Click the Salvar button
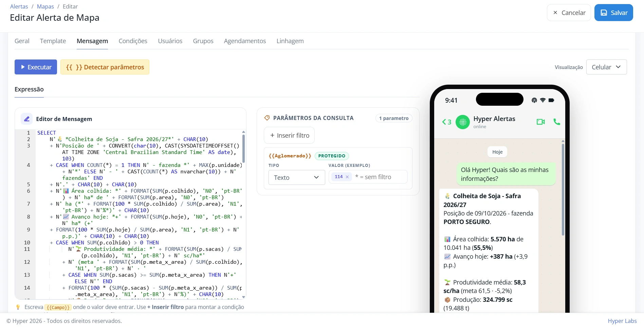The image size is (644, 327). [x=614, y=13]
